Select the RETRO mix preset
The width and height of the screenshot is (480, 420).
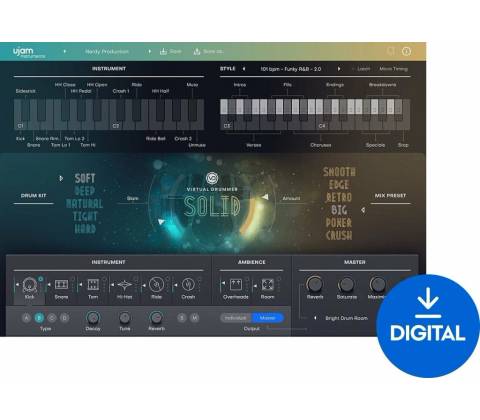click(x=339, y=197)
